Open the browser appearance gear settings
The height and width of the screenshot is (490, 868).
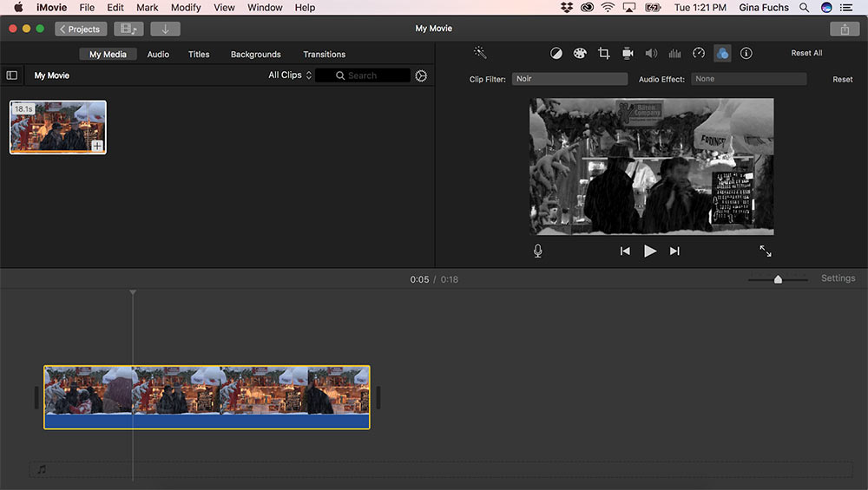click(x=421, y=75)
